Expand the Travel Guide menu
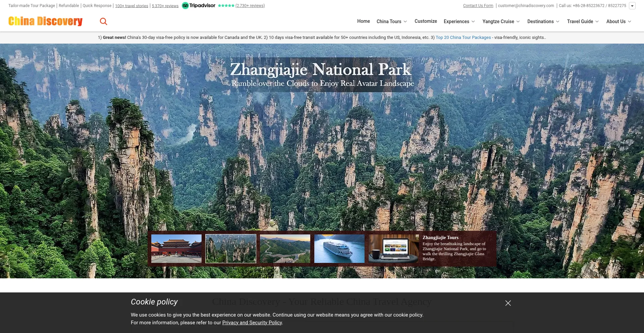This screenshot has width=644, height=333. (583, 21)
